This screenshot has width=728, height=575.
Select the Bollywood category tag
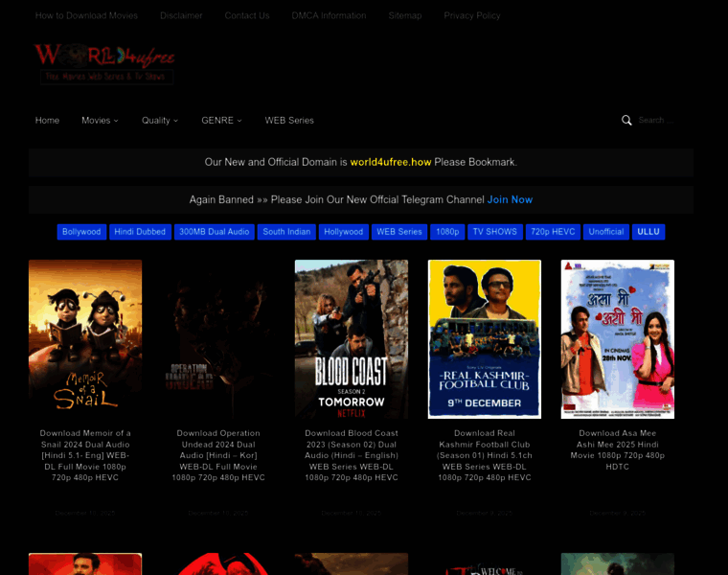[x=81, y=232]
